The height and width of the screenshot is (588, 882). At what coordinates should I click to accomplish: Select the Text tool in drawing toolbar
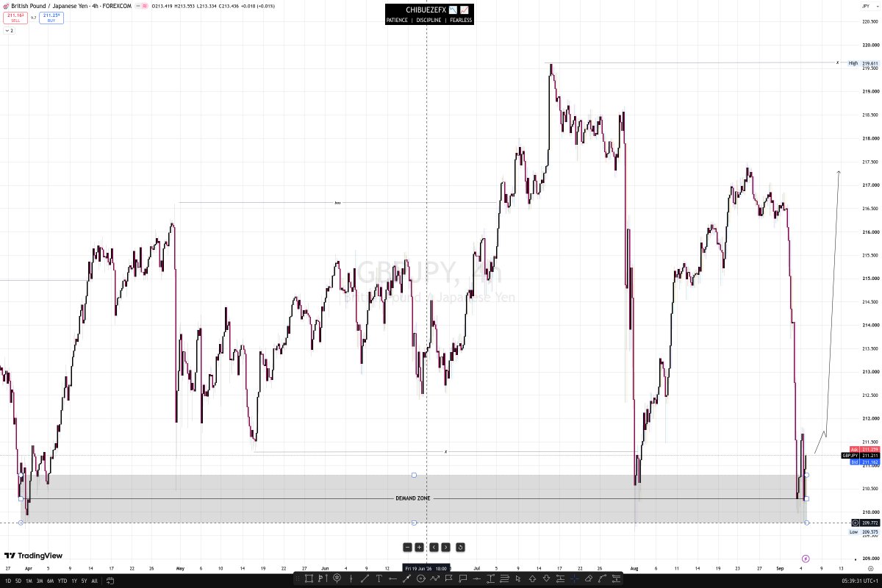pyautogui.click(x=379, y=578)
